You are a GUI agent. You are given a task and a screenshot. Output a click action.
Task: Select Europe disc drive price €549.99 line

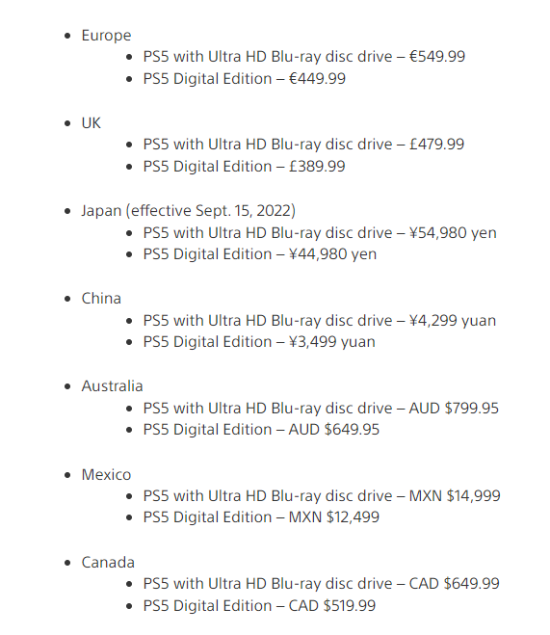(x=304, y=57)
